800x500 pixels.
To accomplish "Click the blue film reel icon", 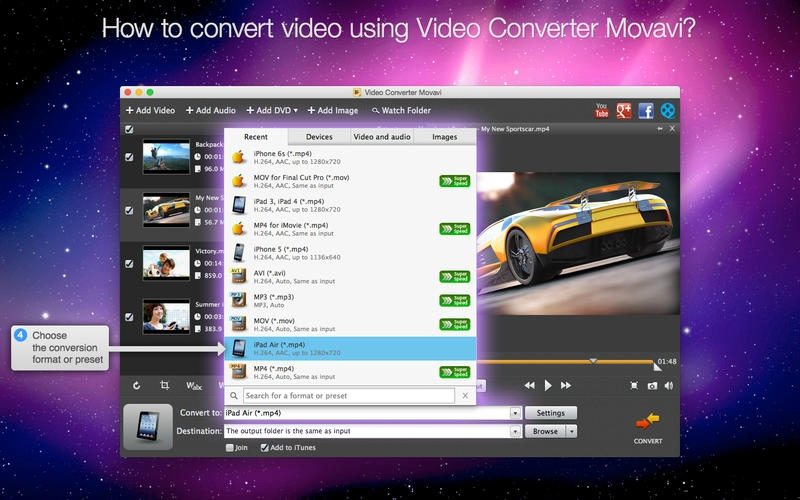I will coord(667,111).
